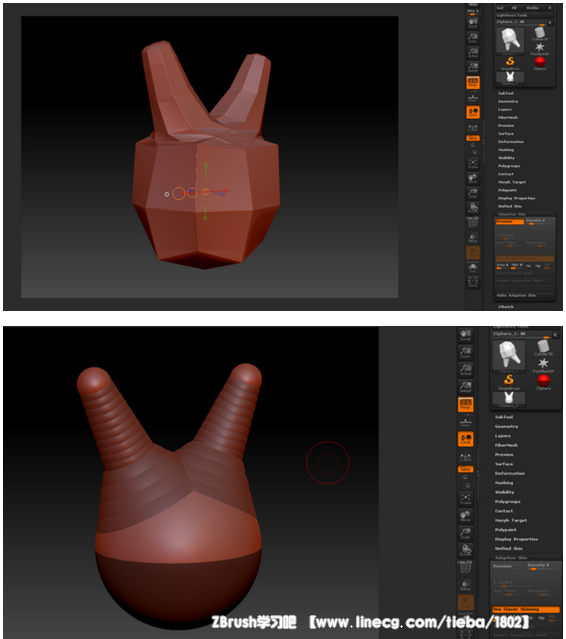Pick the PolyMesh3D star tool in the upper screenshot

(x=540, y=48)
